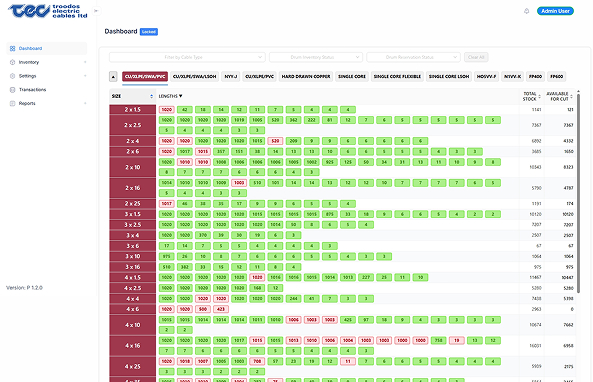
Task: Open the Admin User account button
Action: 555,11
